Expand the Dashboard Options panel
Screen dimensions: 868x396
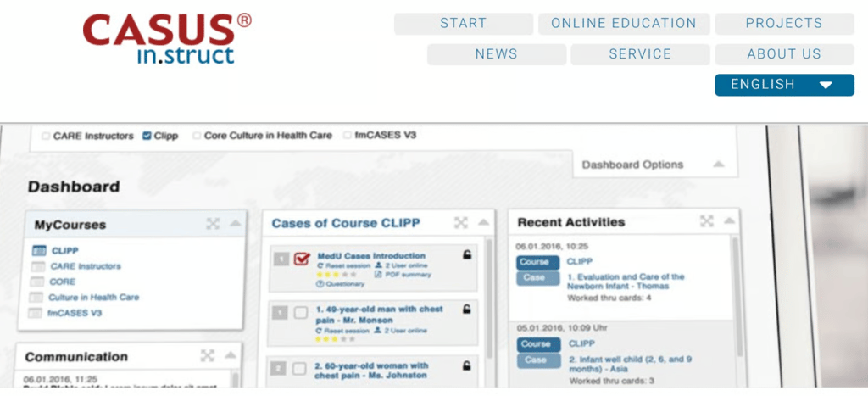pos(719,165)
